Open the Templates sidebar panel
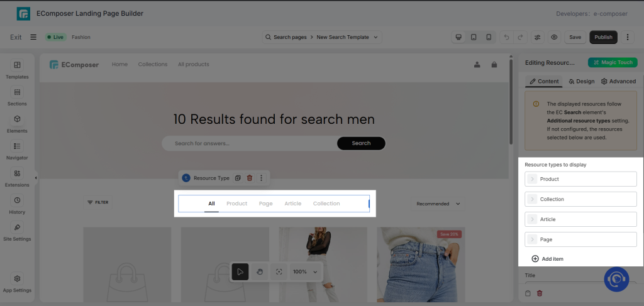This screenshot has height=306, width=644. click(x=17, y=69)
